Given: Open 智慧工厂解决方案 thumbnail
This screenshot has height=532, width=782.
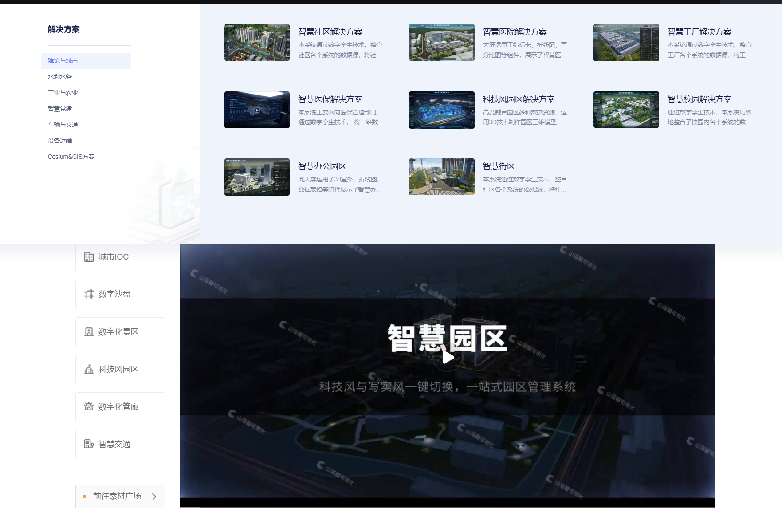Looking at the screenshot, I should [x=626, y=42].
